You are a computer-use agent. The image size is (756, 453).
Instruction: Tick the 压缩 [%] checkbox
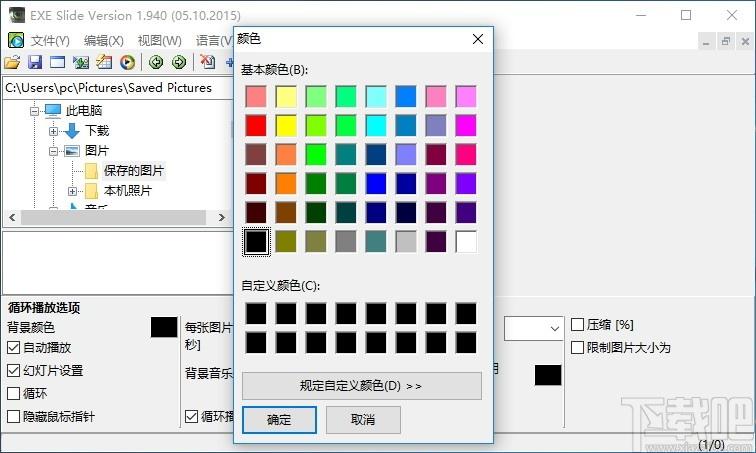coord(577,325)
